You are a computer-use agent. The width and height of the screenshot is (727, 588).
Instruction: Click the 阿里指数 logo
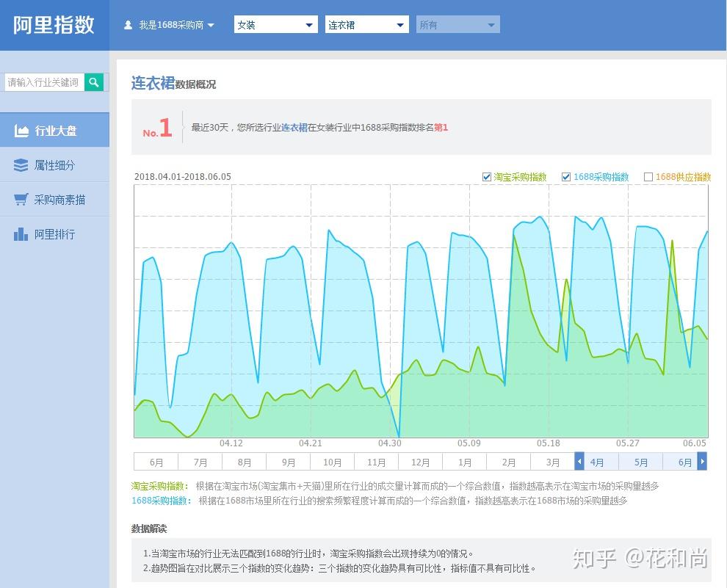[54, 24]
